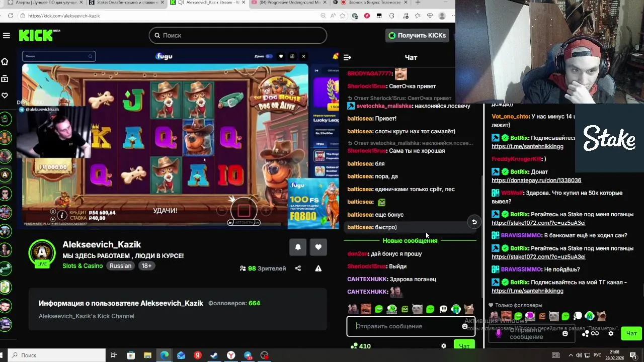Toggle the Демо switch in the fugu player

269,56
